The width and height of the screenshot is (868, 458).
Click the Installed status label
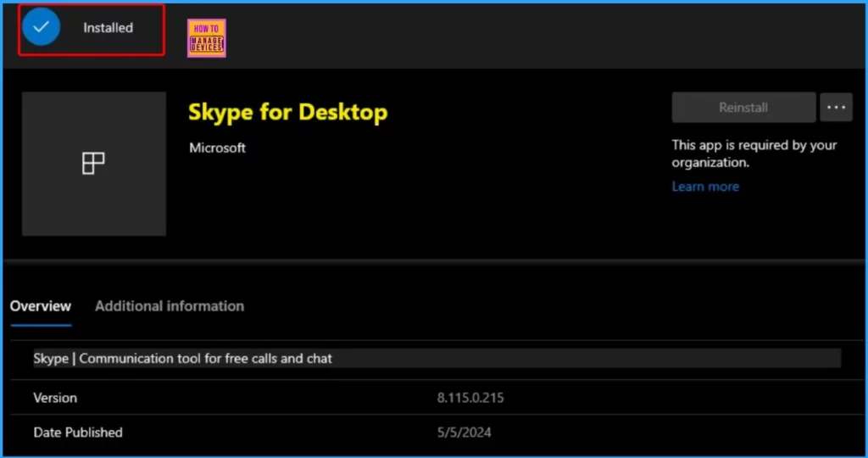point(108,28)
